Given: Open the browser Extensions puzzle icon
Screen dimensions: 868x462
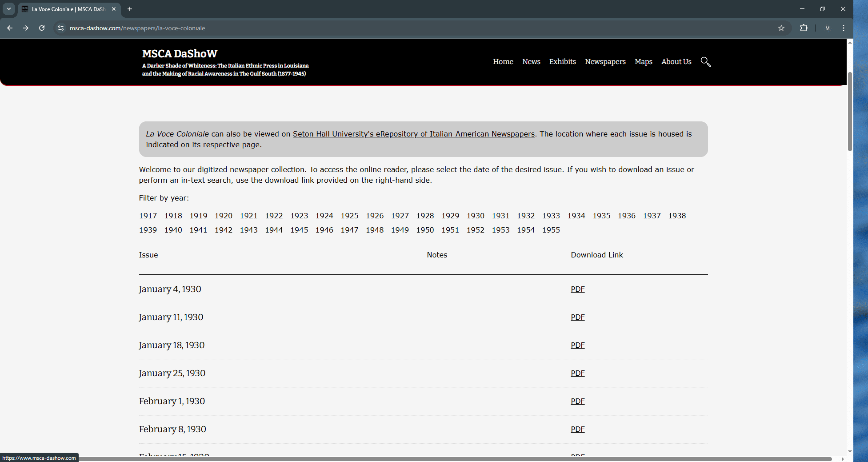Looking at the screenshot, I should [x=804, y=28].
